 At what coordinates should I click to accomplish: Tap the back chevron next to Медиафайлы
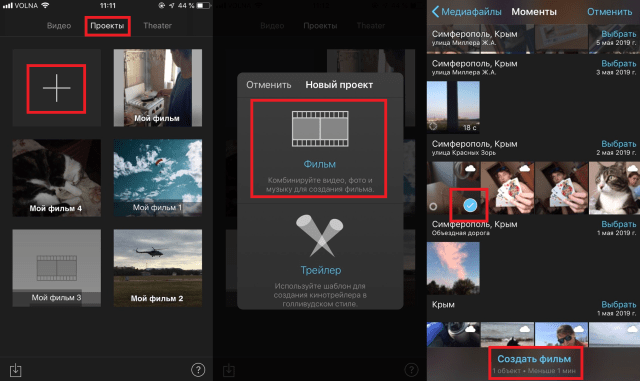435,12
